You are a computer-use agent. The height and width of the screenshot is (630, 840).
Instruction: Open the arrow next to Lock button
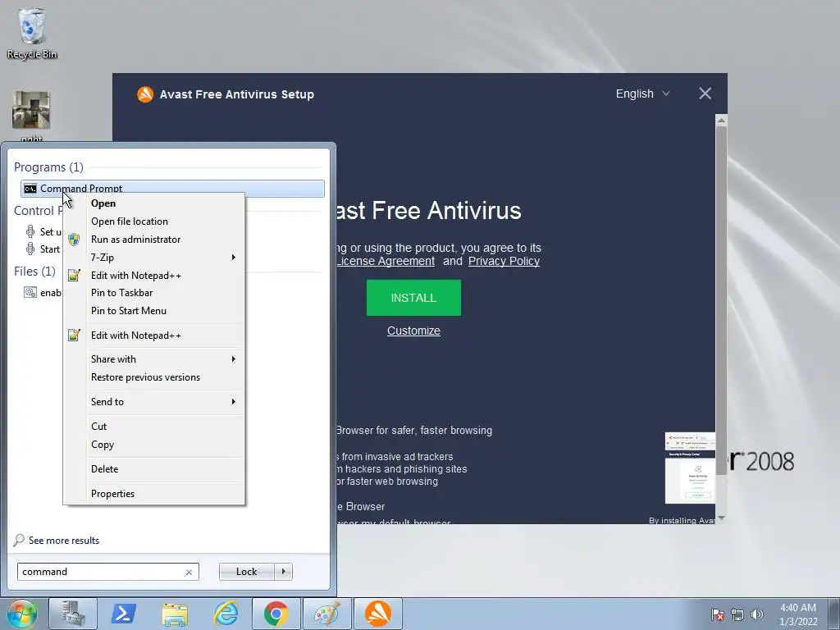coord(283,572)
